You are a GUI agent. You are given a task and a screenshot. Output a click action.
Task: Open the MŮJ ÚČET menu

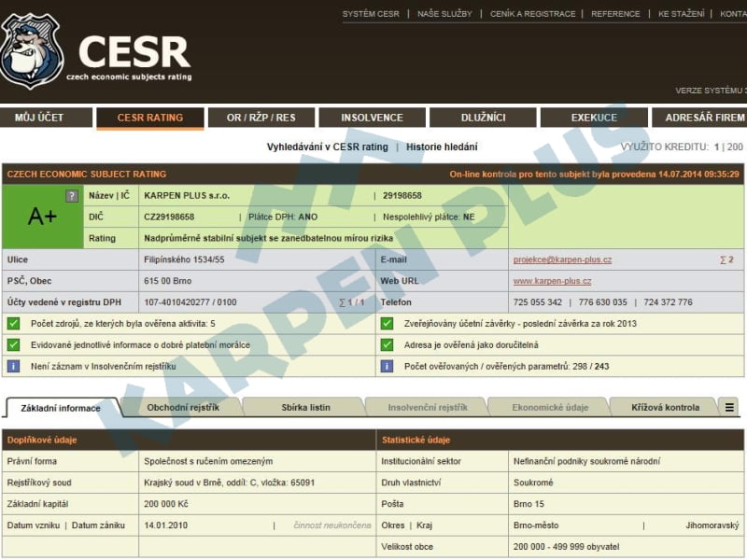(x=46, y=118)
